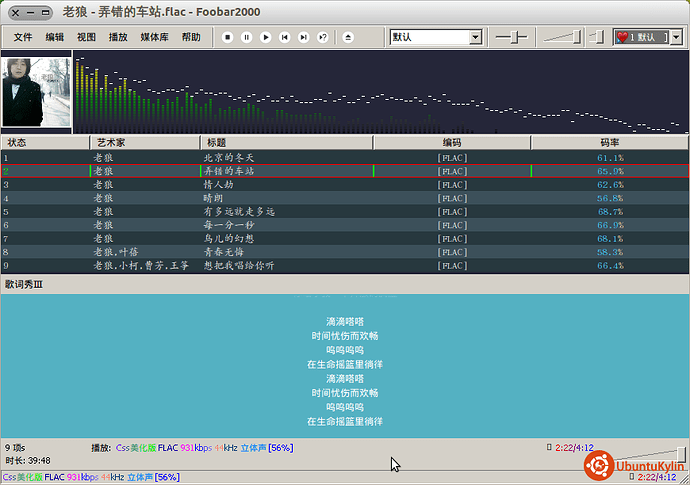
Task: Sort by the 编码 column header
Action: pos(452,143)
